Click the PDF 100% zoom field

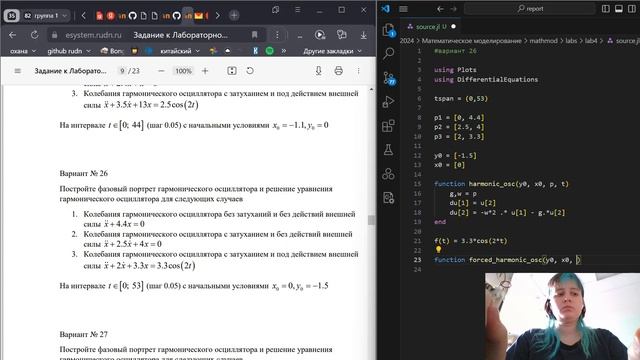pos(183,71)
